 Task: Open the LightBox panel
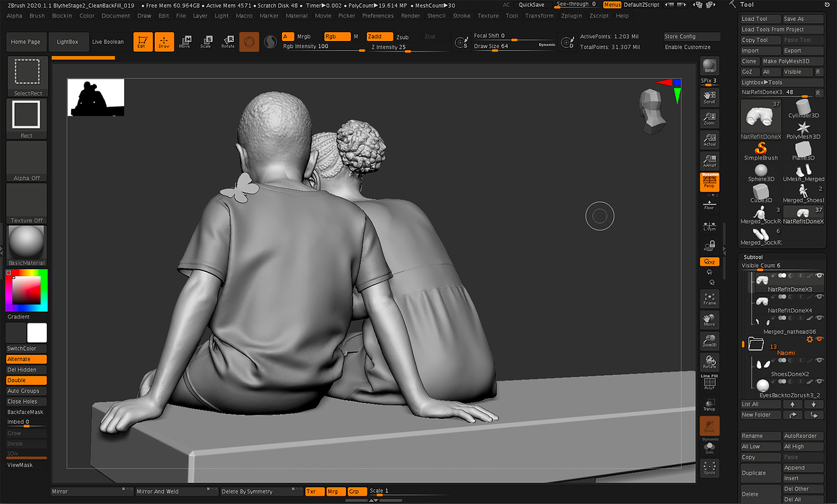coord(68,42)
